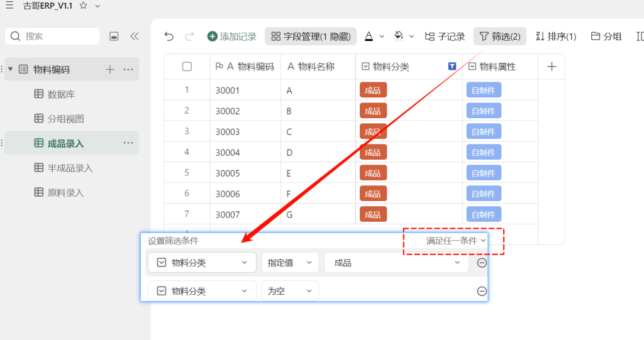The height and width of the screenshot is (340, 644).
Task: Open the 为空 operator dropdown
Action: (x=290, y=291)
